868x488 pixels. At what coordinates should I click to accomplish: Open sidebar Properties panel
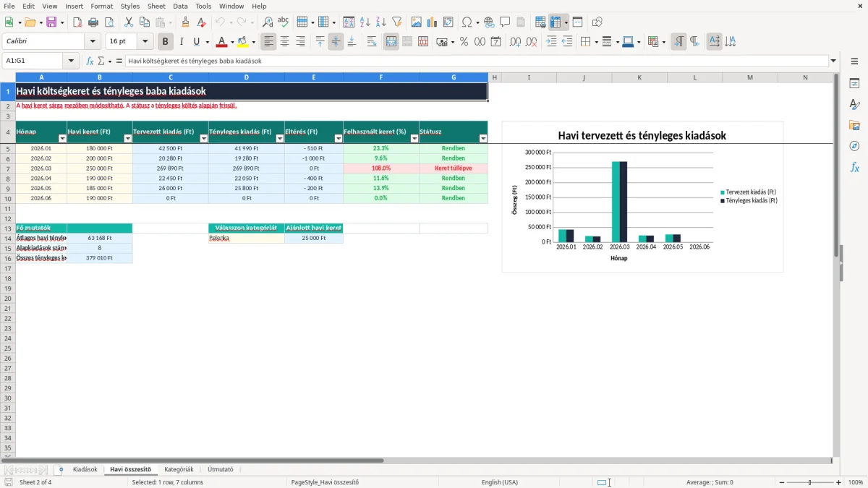click(854, 84)
